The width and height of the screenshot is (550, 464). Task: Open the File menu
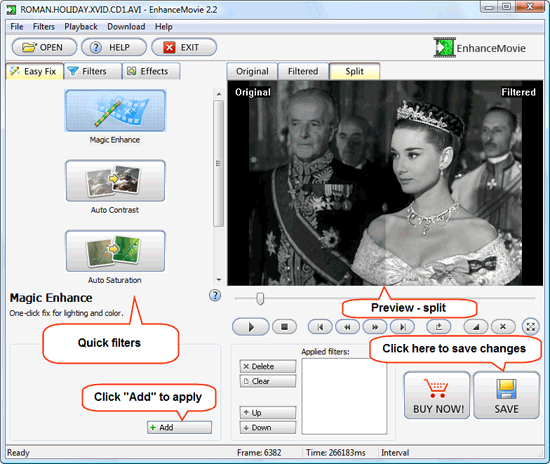coord(17,27)
